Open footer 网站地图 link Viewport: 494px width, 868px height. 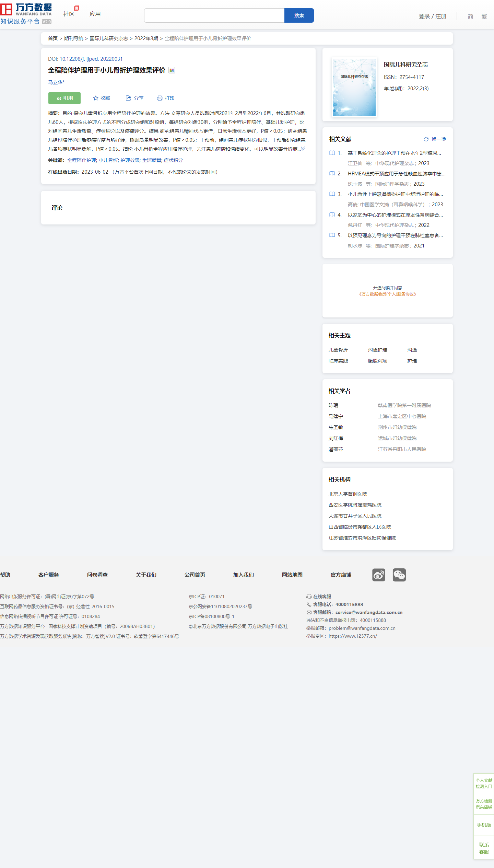point(292,575)
